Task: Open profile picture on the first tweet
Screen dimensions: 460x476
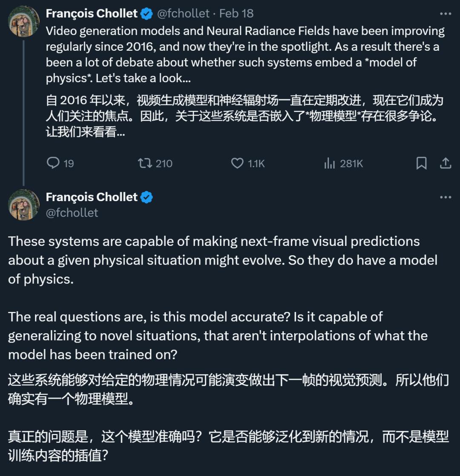Action: (x=24, y=21)
